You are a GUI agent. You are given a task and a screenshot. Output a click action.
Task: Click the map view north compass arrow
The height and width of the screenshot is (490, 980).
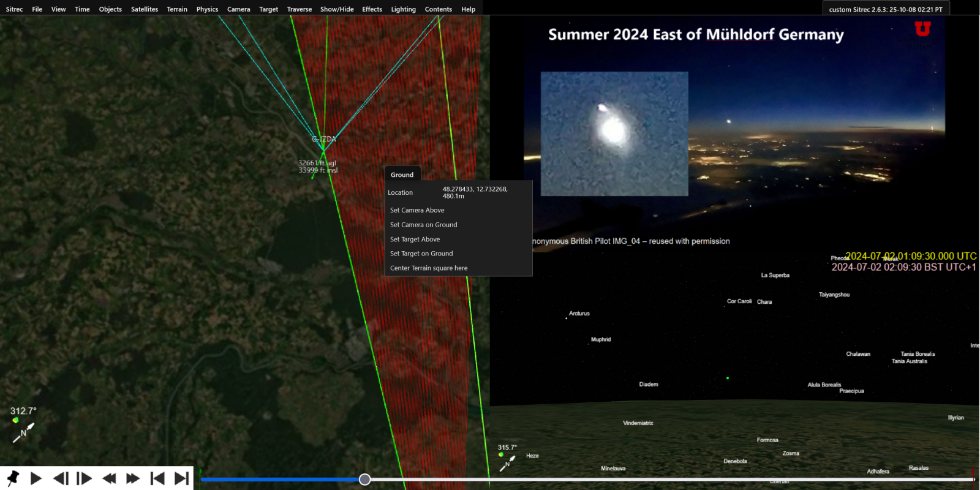coord(24,432)
